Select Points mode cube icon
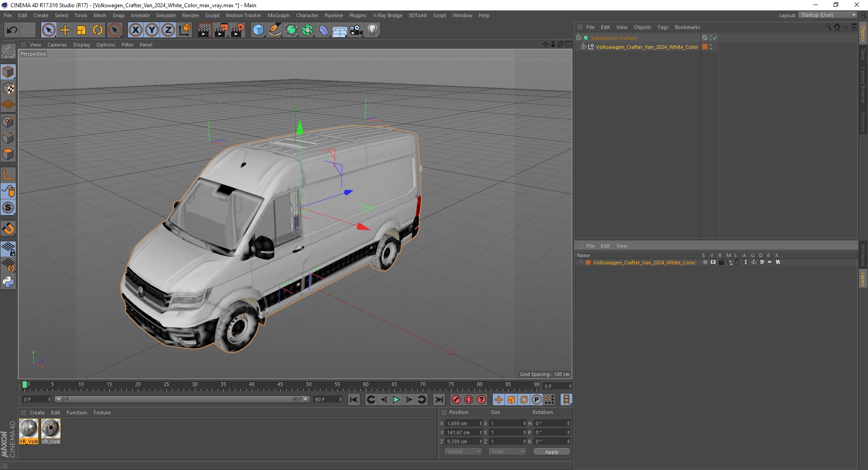 [8, 122]
